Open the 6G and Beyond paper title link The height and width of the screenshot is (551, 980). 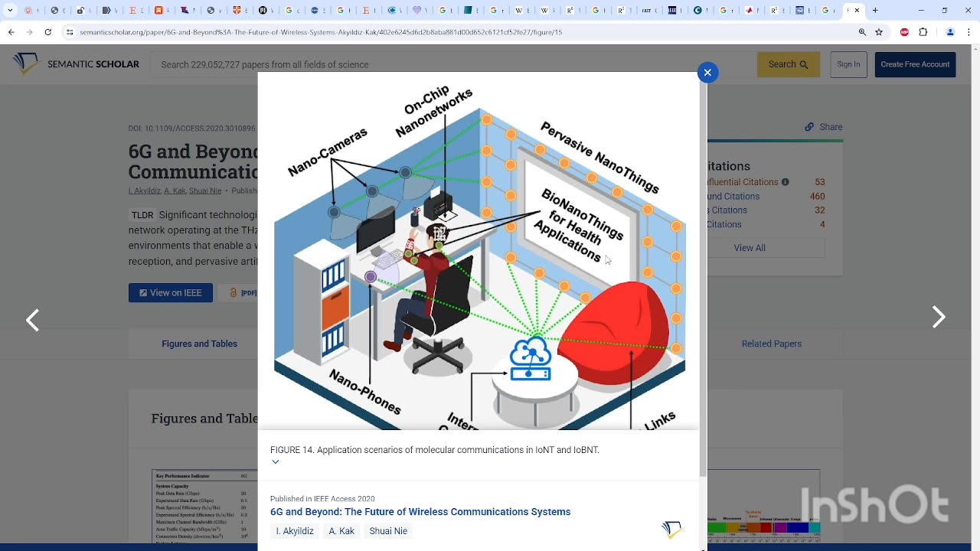click(420, 511)
